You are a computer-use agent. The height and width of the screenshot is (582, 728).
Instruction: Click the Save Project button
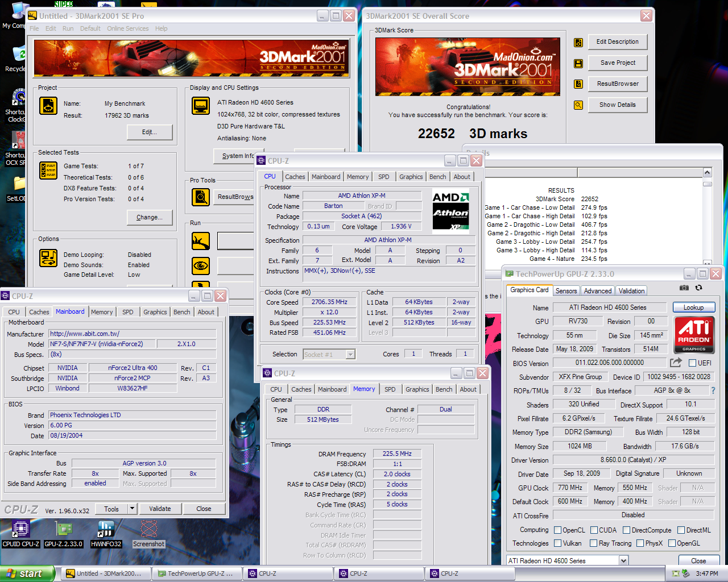[618, 63]
